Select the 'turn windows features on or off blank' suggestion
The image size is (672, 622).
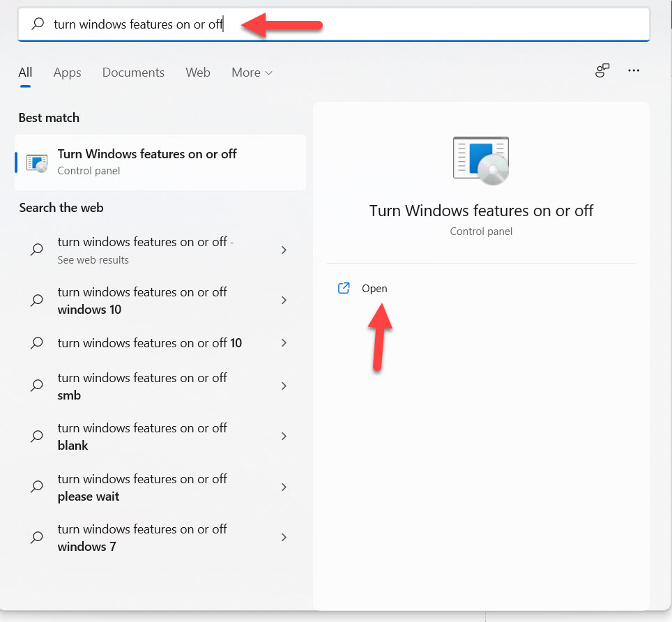point(142,437)
